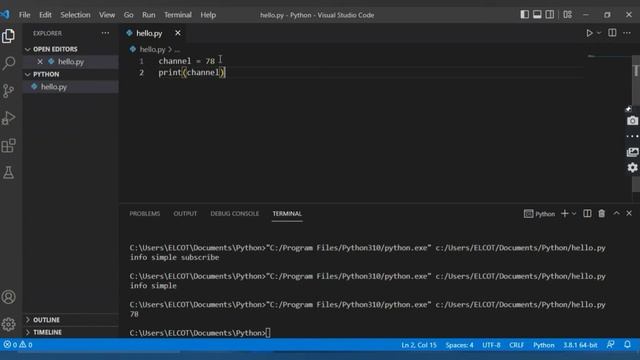This screenshot has width=640, height=360.
Task: Open the Explorer view in activity bar
Action: coord(9,36)
